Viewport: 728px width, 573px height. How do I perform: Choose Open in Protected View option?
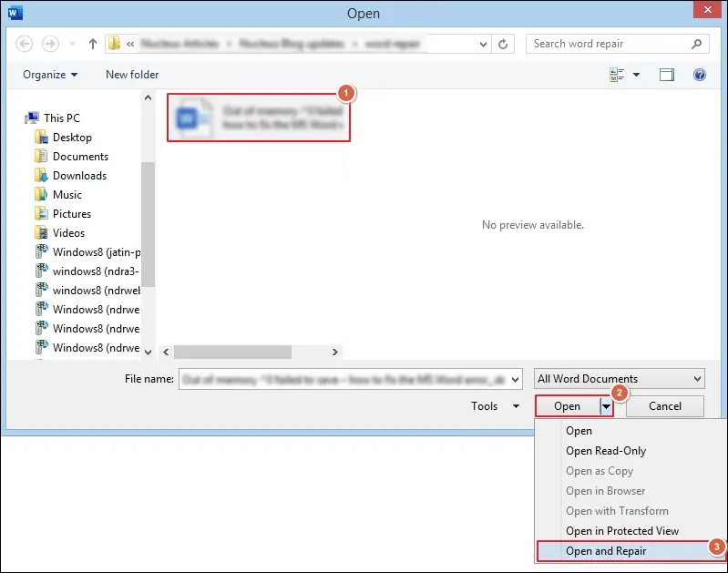coord(621,531)
